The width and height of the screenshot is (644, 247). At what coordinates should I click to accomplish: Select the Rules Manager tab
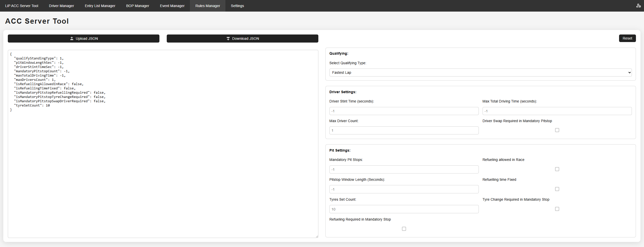[208, 6]
